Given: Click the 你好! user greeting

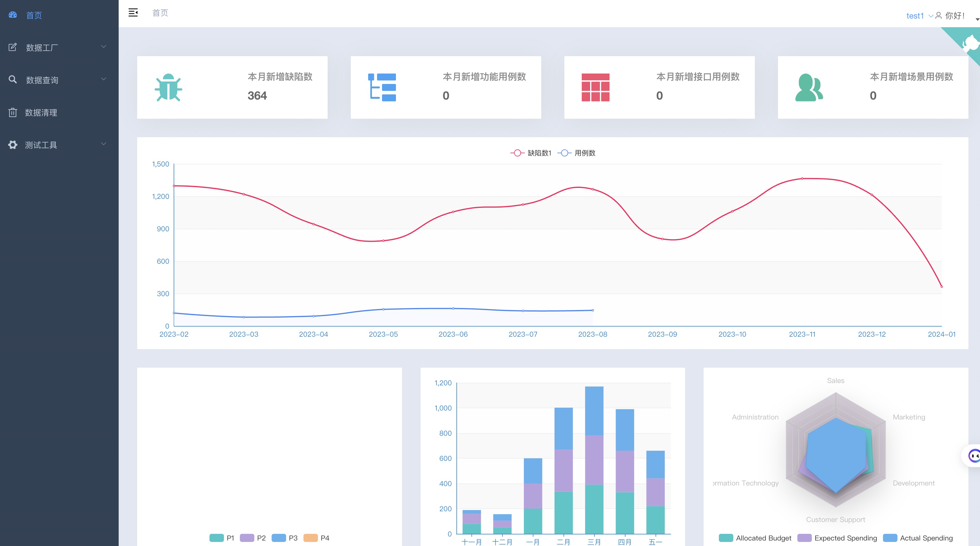Looking at the screenshot, I should point(955,16).
